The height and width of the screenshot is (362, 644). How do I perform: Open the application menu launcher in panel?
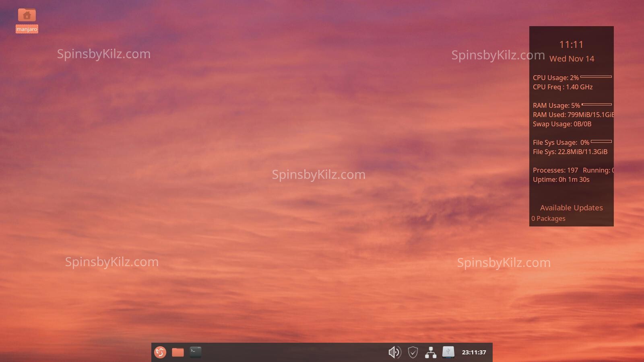160,352
